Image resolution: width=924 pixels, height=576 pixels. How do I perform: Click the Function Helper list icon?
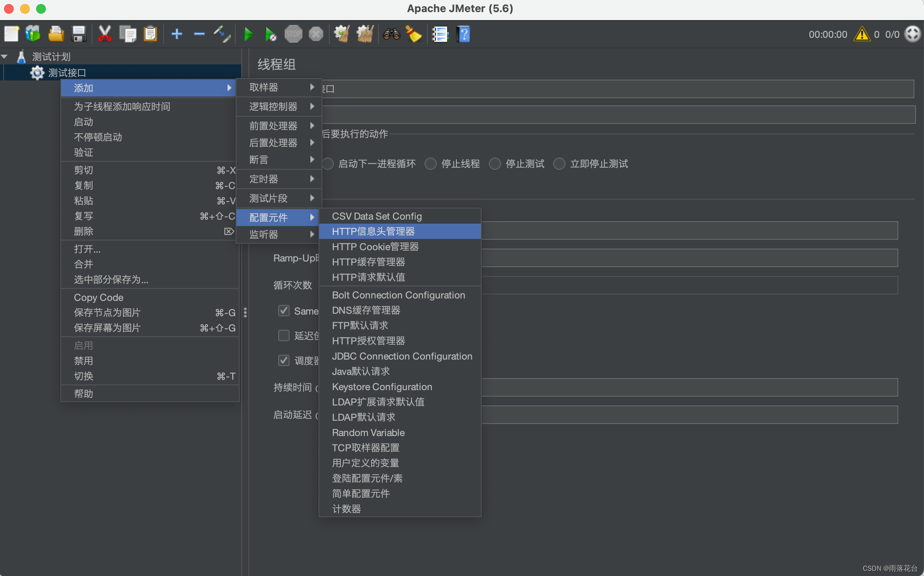click(440, 34)
